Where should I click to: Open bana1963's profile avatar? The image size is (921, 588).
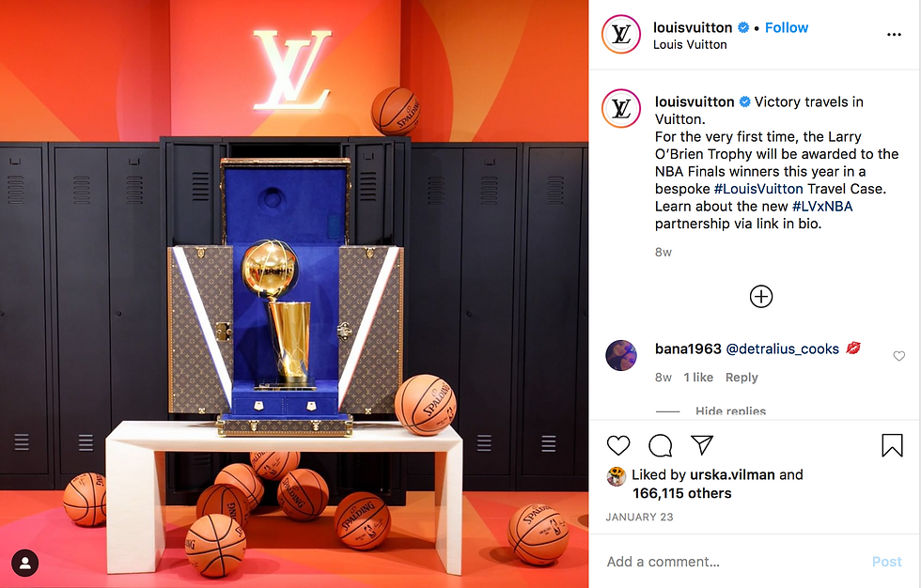tap(621, 356)
